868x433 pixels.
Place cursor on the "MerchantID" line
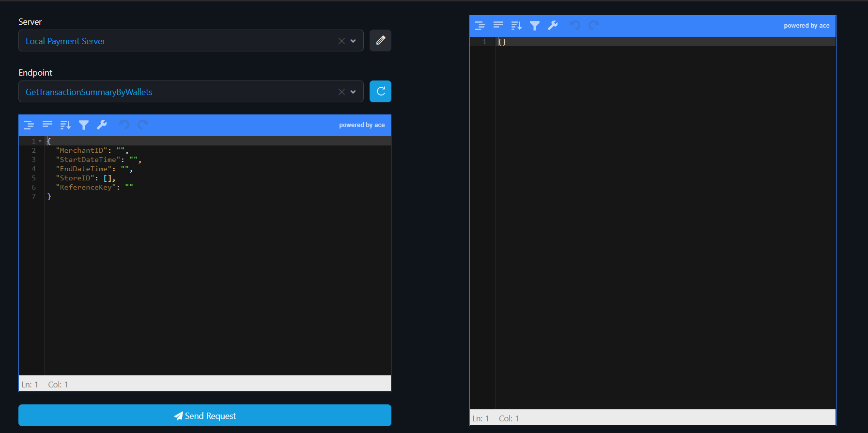(x=217, y=150)
